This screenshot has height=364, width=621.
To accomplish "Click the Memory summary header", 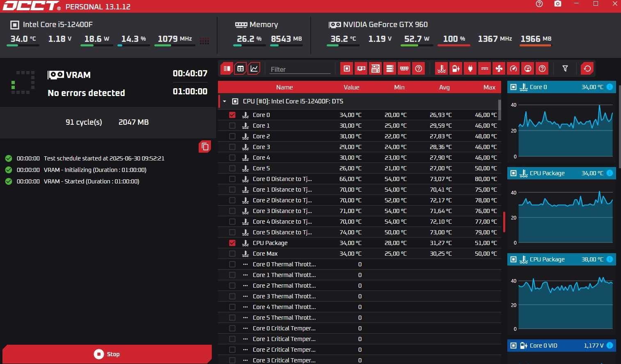I will click(257, 25).
